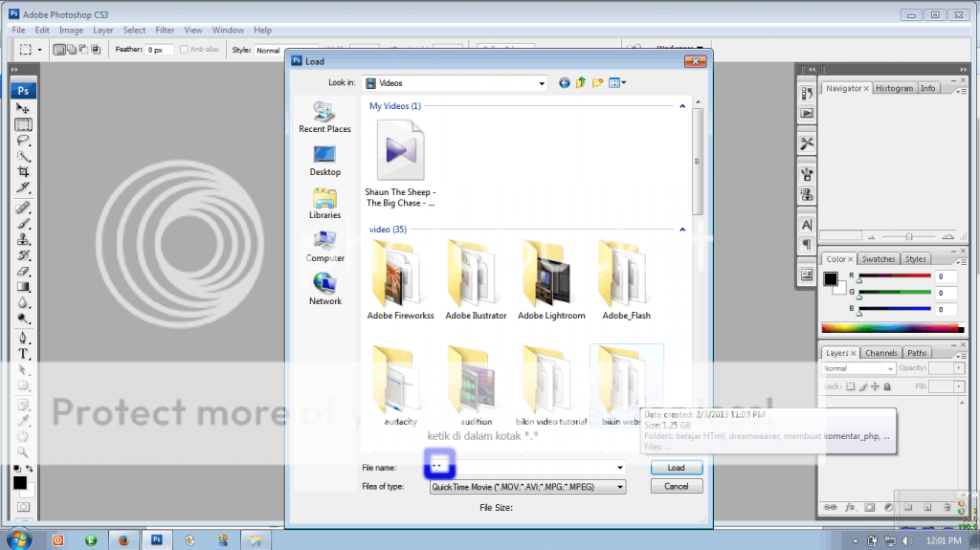Switch to the Histogram tab
980x550 pixels.
coord(894,89)
